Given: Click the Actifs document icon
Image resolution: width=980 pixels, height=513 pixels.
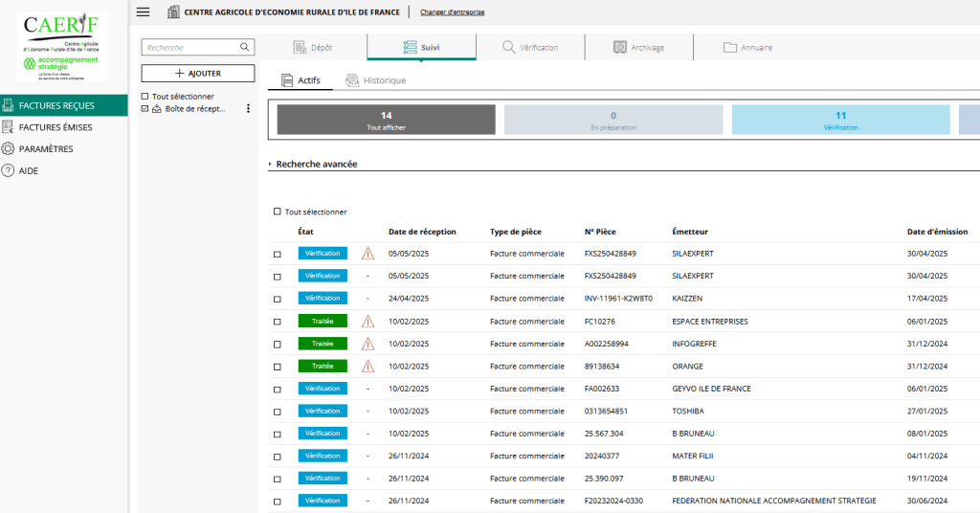Looking at the screenshot, I should [x=287, y=80].
